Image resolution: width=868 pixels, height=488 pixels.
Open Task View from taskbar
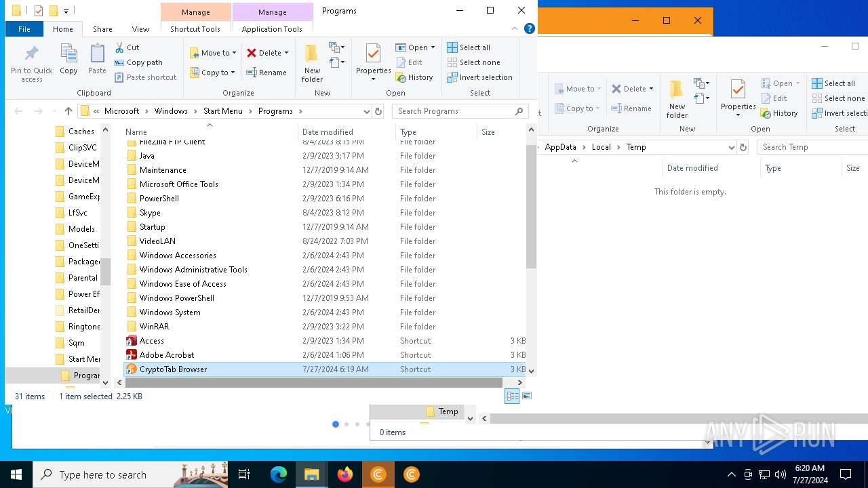(245, 474)
